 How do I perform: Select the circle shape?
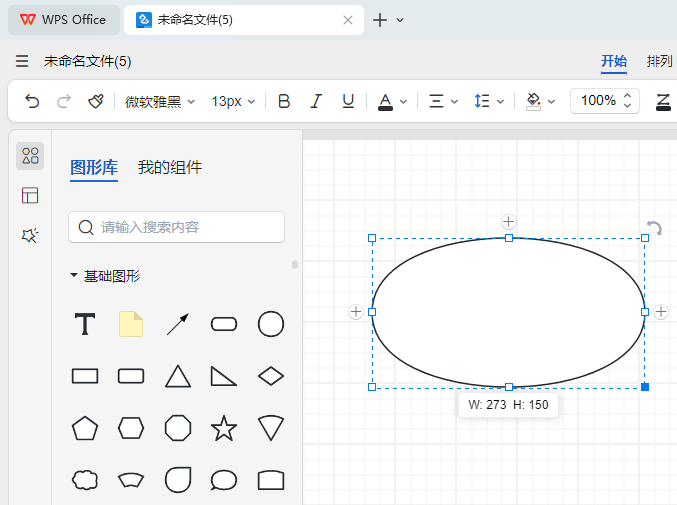click(x=271, y=324)
